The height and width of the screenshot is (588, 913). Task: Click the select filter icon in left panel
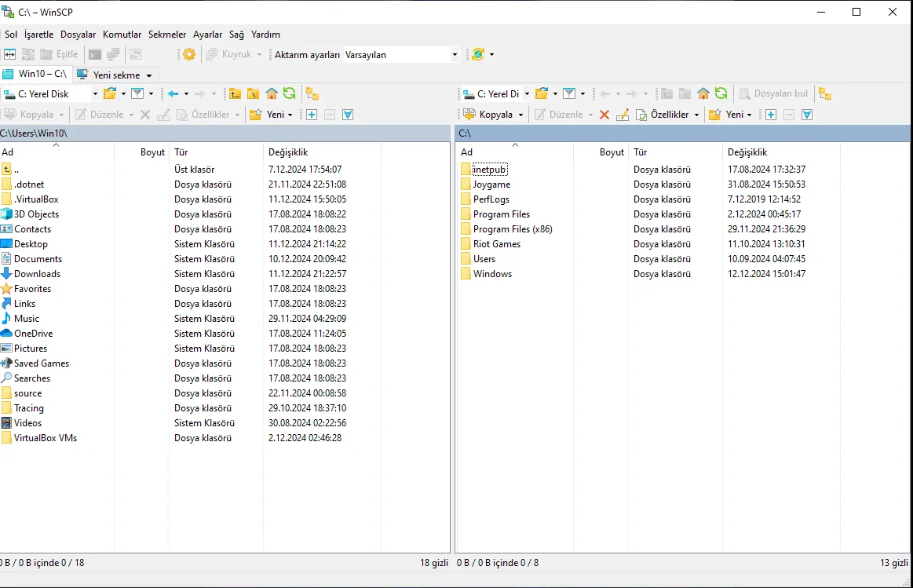coord(348,115)
